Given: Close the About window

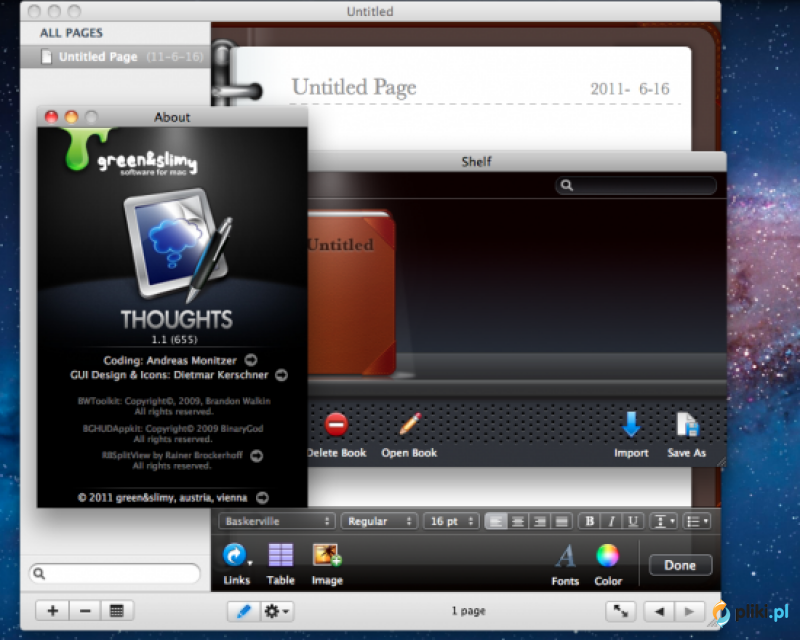Looking at the screenshot, I should coord(51,117).
